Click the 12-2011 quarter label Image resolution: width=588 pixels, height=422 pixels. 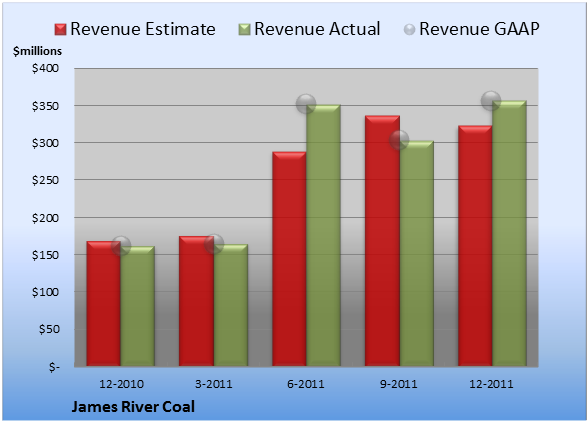tap(491, 384)
